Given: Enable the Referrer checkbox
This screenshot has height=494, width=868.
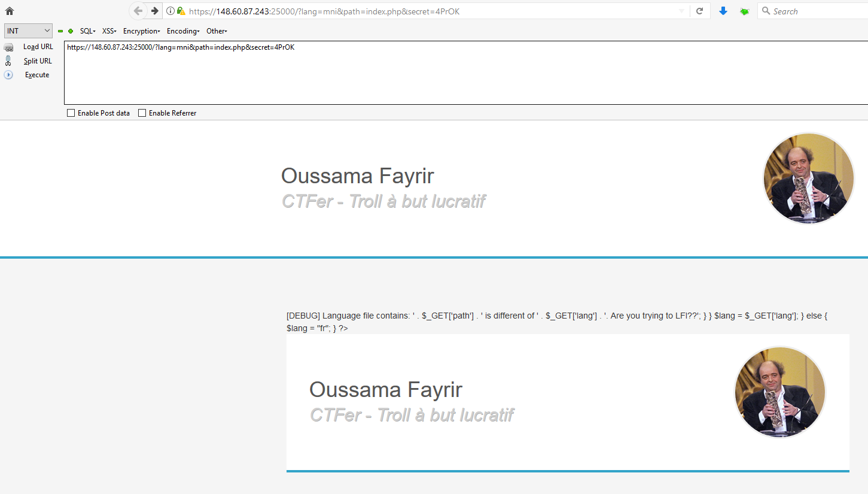Looking at the screenshot, I should pyautogui.click(x=142, y=113).
